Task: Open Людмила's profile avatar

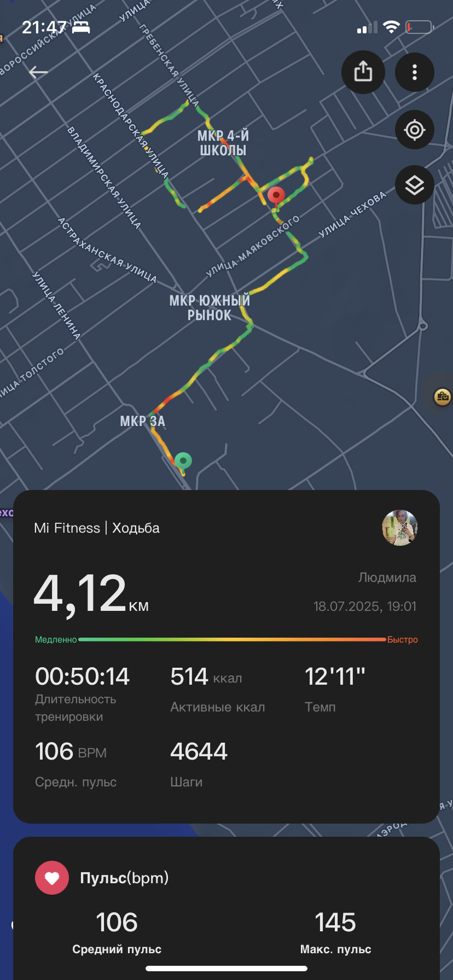Action: 400,528
